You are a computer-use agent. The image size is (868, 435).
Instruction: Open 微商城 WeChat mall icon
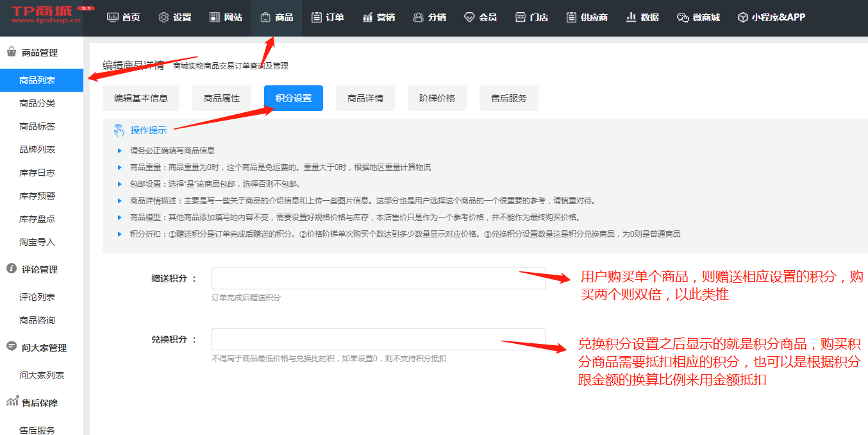click(x=683, y=17)
